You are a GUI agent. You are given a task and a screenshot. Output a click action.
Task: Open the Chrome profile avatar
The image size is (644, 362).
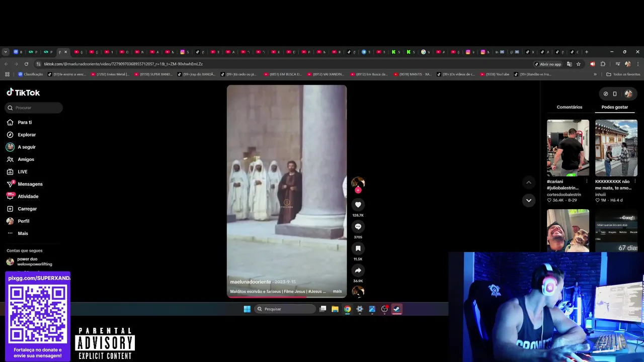(x=627, y=64)
